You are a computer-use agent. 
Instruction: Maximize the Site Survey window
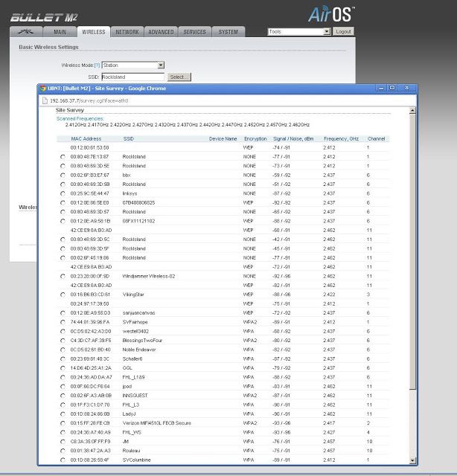pos(392,88)
